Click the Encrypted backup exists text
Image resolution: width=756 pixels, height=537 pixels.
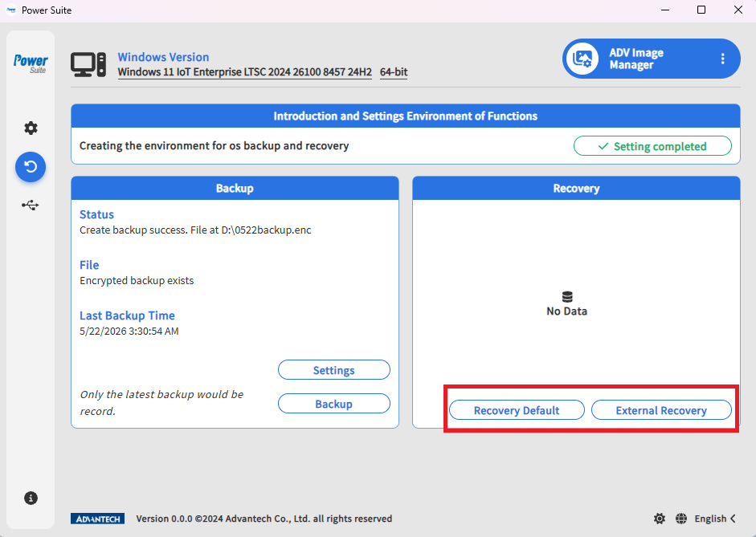pos(137,281)
